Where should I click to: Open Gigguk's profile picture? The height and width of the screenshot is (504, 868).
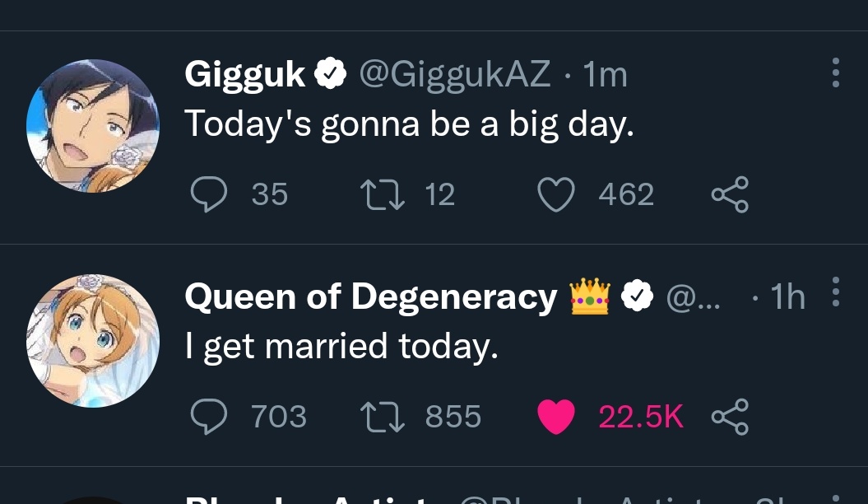[x=92, y=126]
